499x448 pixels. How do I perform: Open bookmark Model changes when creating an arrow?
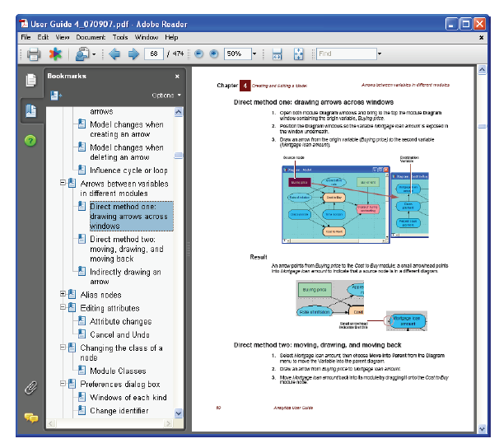(127, 129)
